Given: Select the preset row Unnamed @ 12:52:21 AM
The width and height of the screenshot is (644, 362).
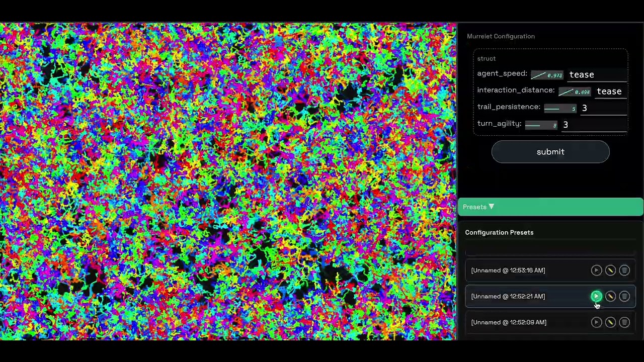Looking at the screenshot, I should click(550, 296).
